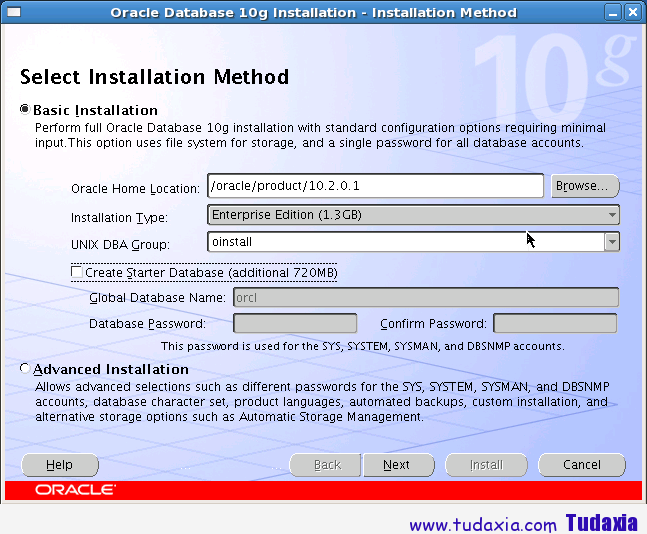Click the 'Installation Type:' label
Image resolution: width=647 pixels, height=534 pixels.
click(x=119, y=217)
